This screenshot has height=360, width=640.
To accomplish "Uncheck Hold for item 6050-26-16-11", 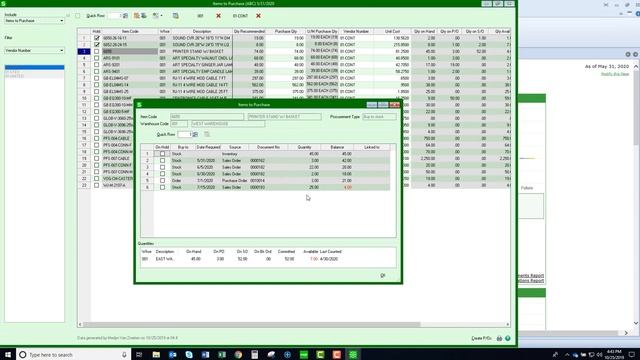I will point(97,38).
